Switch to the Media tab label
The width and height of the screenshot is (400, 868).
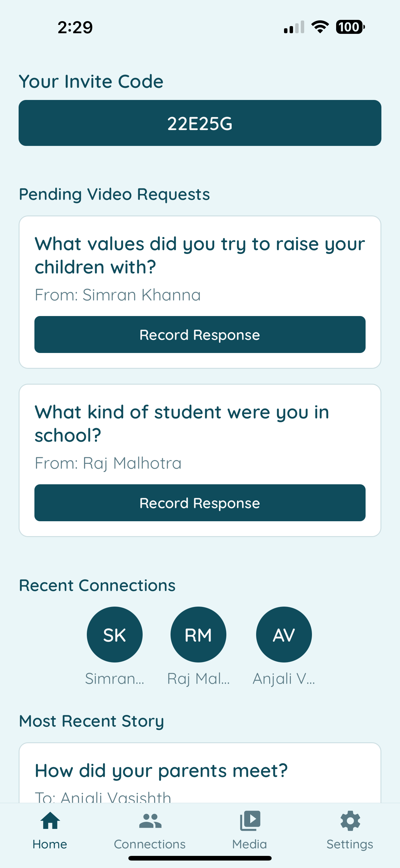[250, 844]
